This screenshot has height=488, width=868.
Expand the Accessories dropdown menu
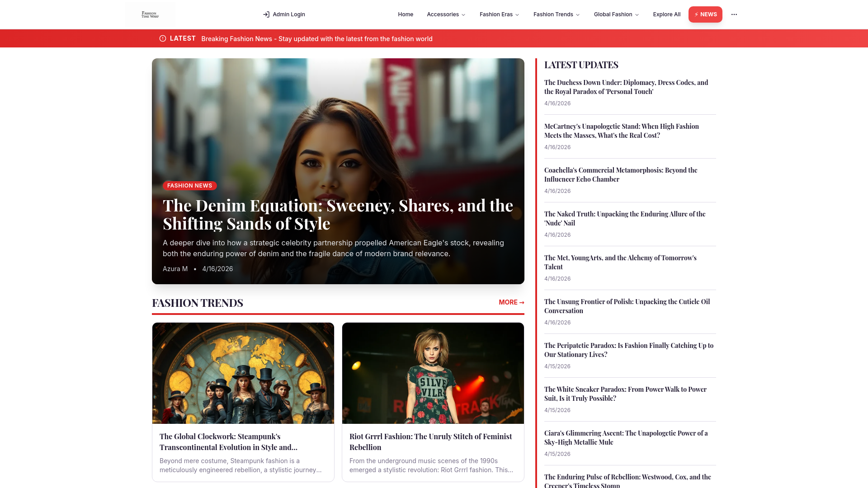pyautogui.click(x=446, y=14)
